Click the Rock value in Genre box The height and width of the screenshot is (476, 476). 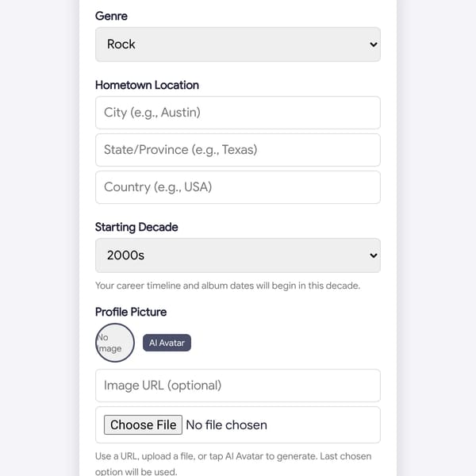coord(121,44)
